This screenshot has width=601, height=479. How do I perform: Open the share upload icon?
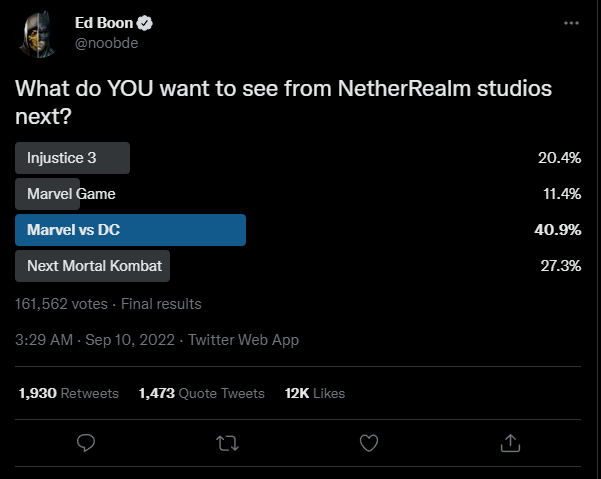pyautogui.click(x=510, y=443)
